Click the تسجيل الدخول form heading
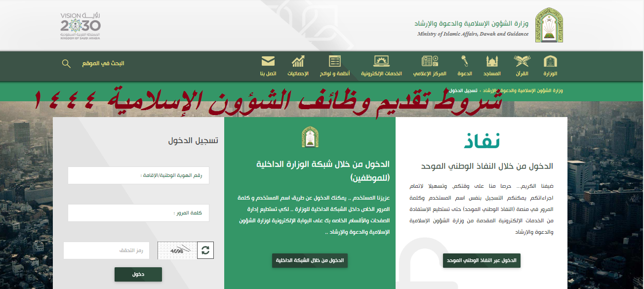The width and height of the screenshot is (644, 289). point(193,140)
